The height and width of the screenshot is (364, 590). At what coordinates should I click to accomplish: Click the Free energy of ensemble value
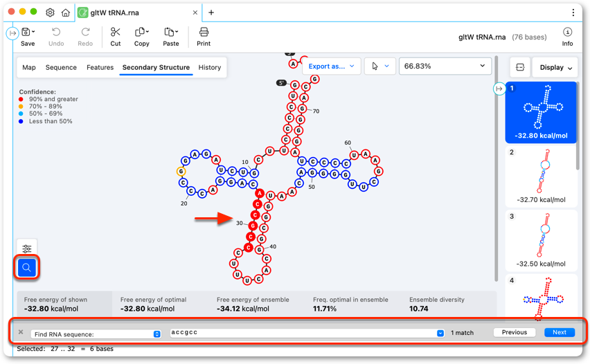coord(243,309)
